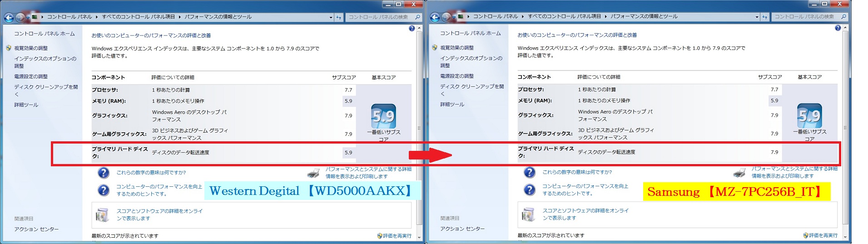Click disk subscore 7.9 in right window
The width and height of the screenshot is (868, 244).
click(x=774, y=152)
